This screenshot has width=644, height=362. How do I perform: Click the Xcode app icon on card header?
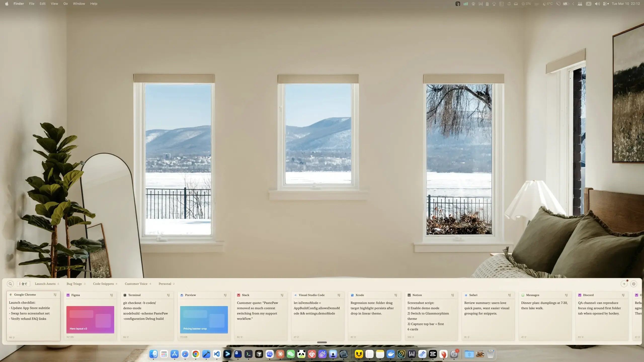tap(352, 295)
